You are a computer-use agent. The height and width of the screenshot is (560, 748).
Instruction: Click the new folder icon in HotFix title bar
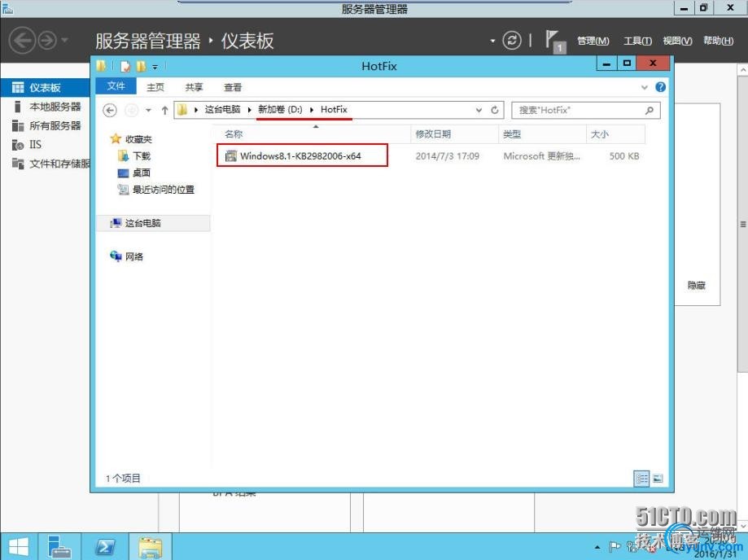(141, 66)
